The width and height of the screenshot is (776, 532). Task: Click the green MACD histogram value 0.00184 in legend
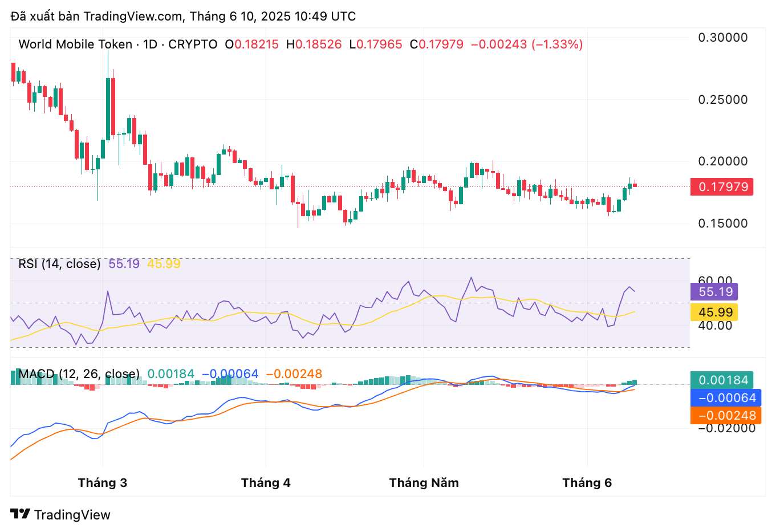[x=171, y=374]
